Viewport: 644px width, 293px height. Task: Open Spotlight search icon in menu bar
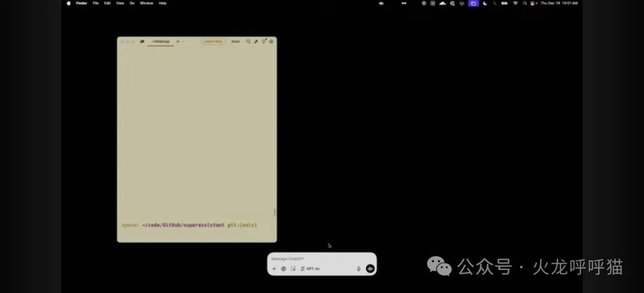[525, 3]
